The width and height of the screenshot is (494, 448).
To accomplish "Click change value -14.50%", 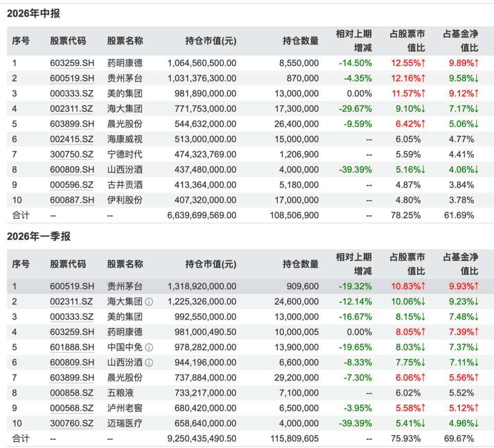I will [356, 63].
